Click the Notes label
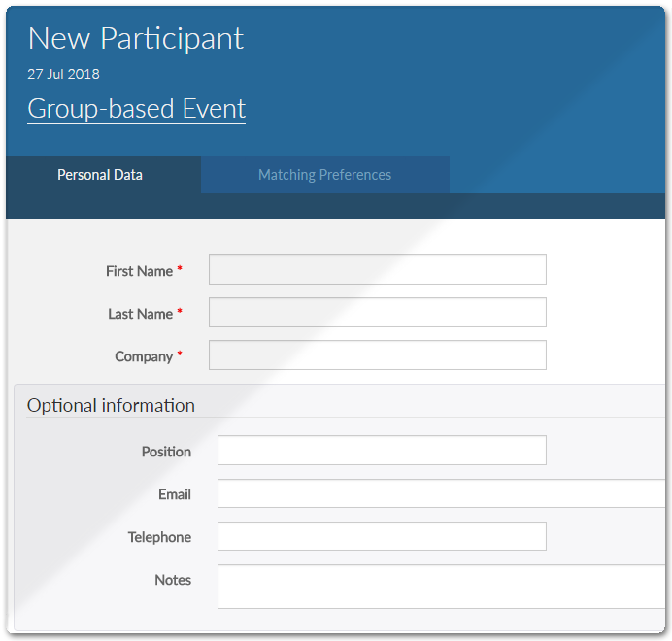This screenshot has height=641, width=672. coord(173,580)
